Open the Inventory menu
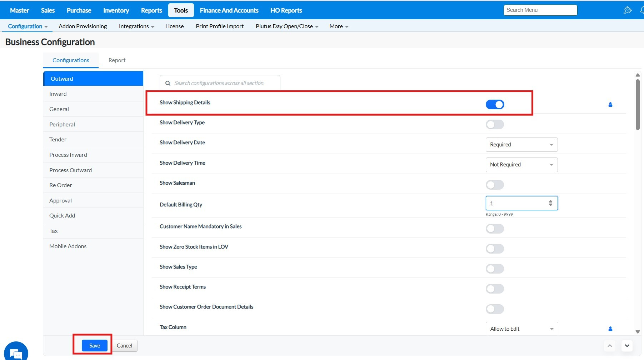Viewport: 644px width, 360px height. tap(116, 10)
